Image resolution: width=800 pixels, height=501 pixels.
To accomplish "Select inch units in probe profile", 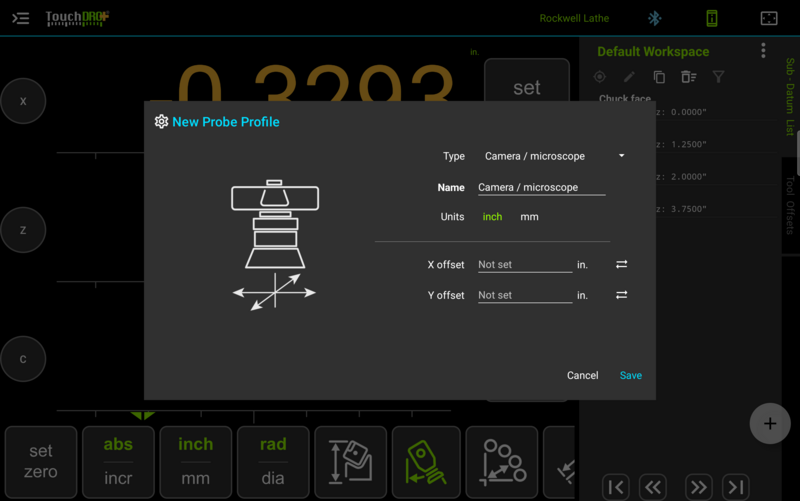I will coord(492,217).
